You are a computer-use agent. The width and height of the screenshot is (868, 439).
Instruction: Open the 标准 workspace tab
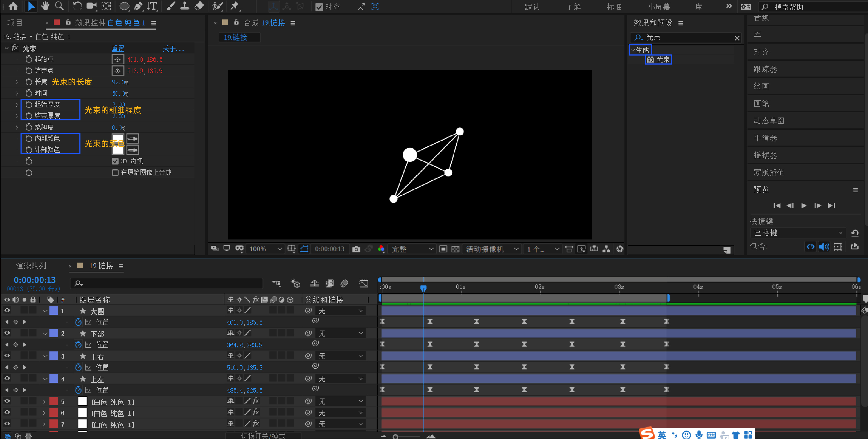[x=614, y=7]
